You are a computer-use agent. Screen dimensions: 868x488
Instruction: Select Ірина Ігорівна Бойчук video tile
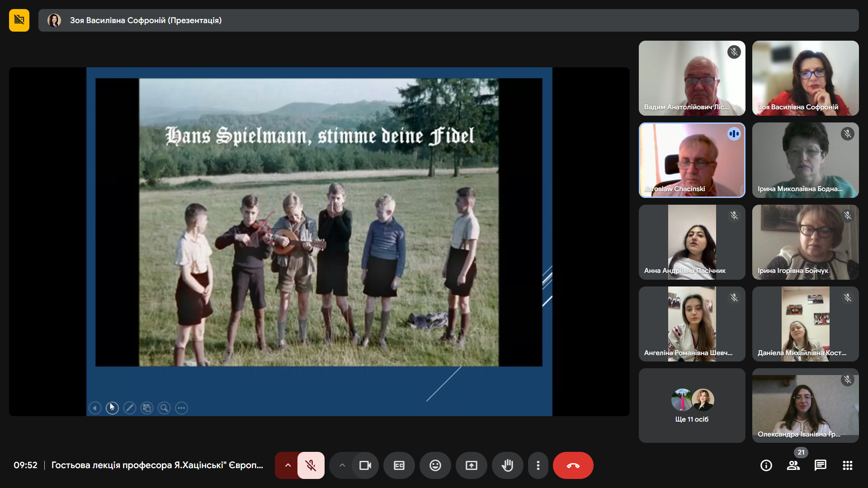click(x=806, y=242)
